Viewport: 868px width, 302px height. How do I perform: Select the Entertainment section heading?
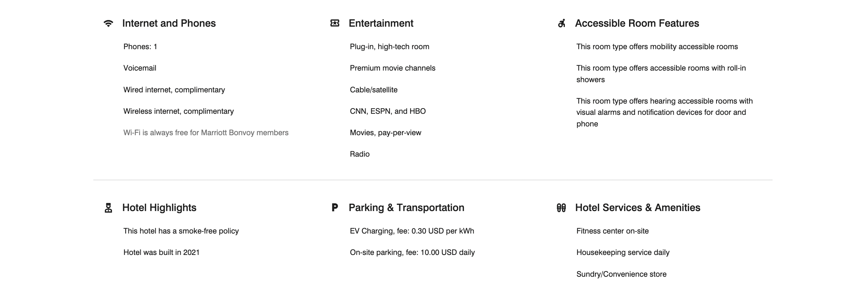381,24
